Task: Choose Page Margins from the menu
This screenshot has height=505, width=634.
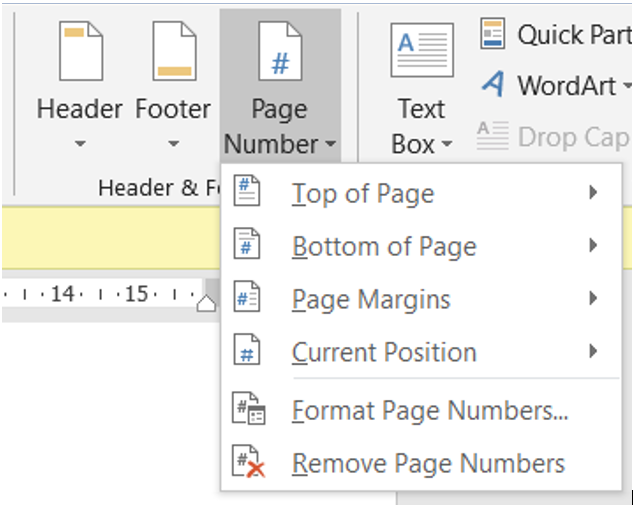Action: click(371, 299)
